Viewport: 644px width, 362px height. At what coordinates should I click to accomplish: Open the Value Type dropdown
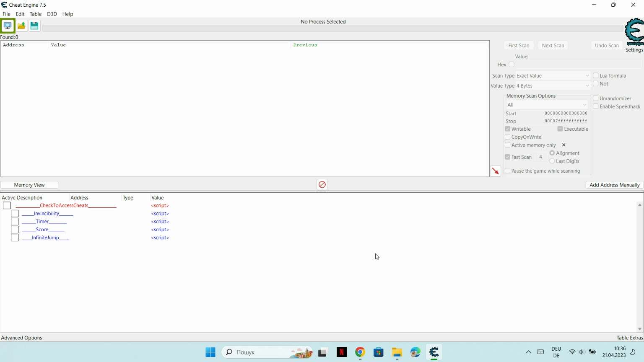coord(553,86)
